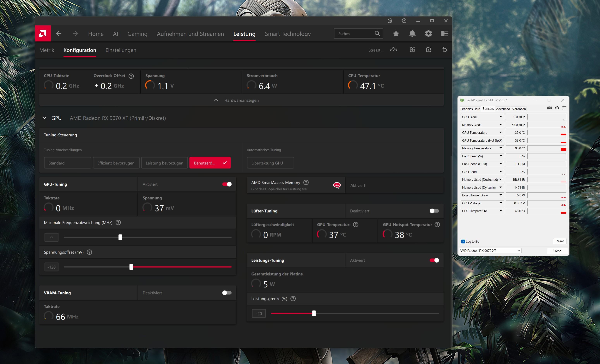The height and width of the screenshot is (364, 600).
Task: Select the Effizienz bevorzugen preset
Action: point(116,163)
